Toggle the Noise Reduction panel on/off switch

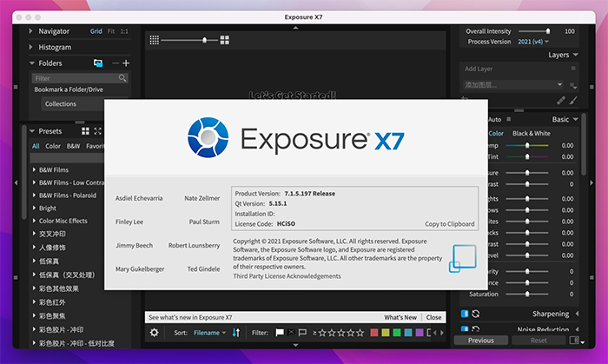pyautogui.click(x=465, y=328)
